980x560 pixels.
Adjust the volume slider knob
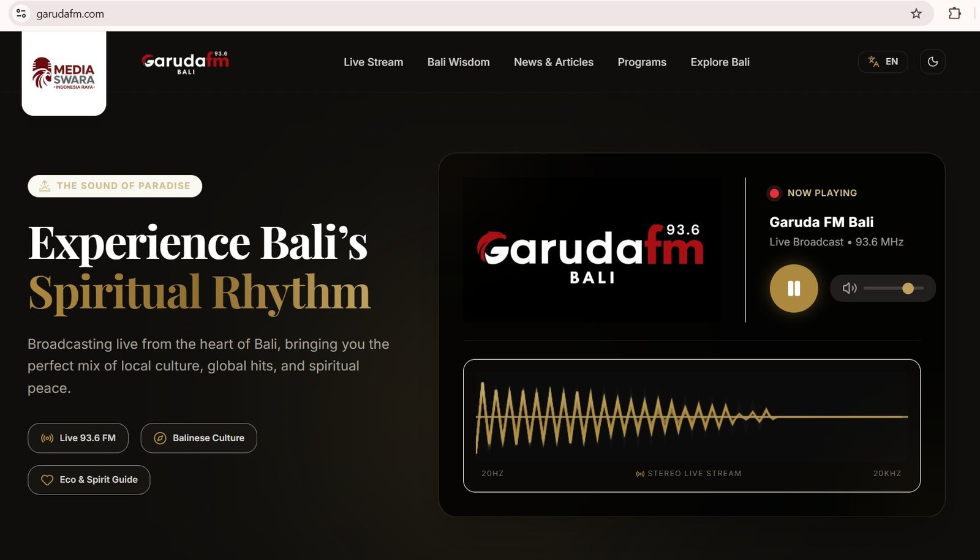pos(908,288)
